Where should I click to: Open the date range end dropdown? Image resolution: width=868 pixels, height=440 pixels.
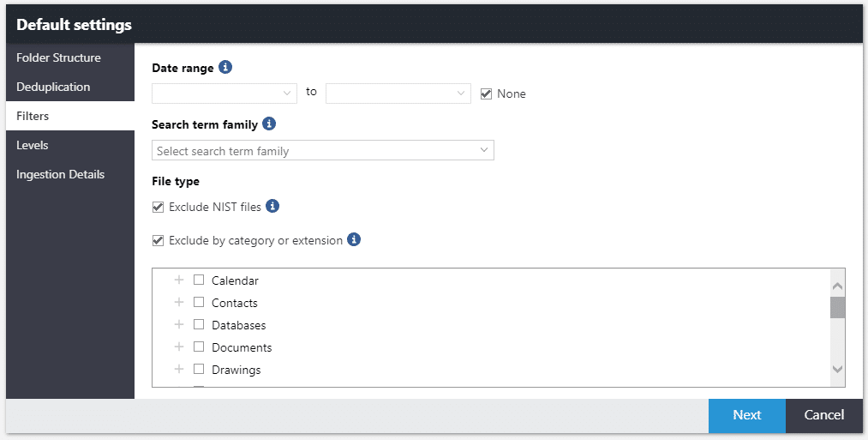point(398,93)
